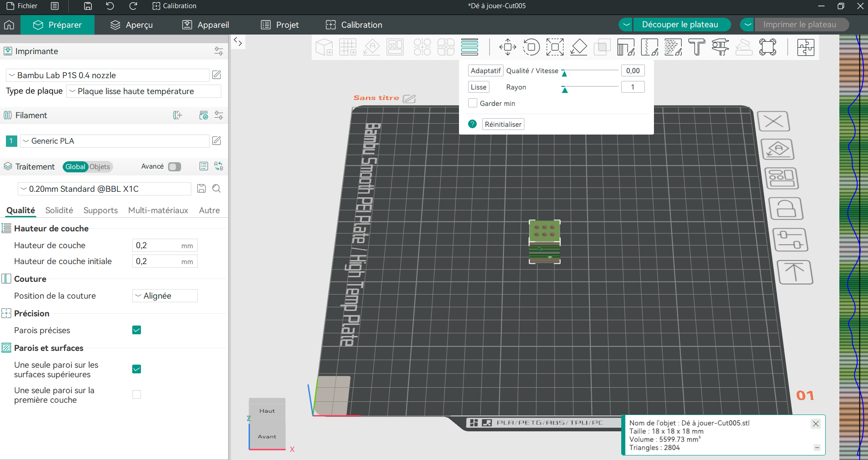Screen dimensions: 868x460
Task: Expand the Type de plaque dropdown
Action: [x=144, y=91]
